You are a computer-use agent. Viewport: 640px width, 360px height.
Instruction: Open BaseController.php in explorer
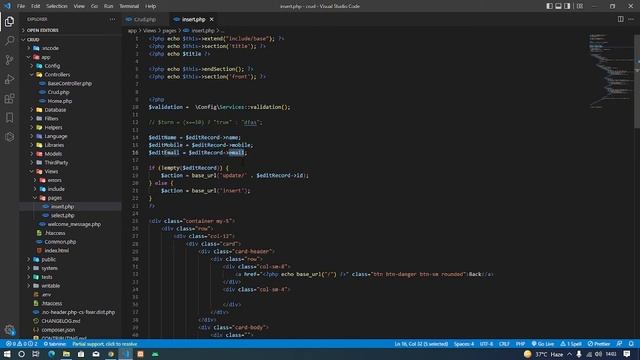tap(69, 83)
